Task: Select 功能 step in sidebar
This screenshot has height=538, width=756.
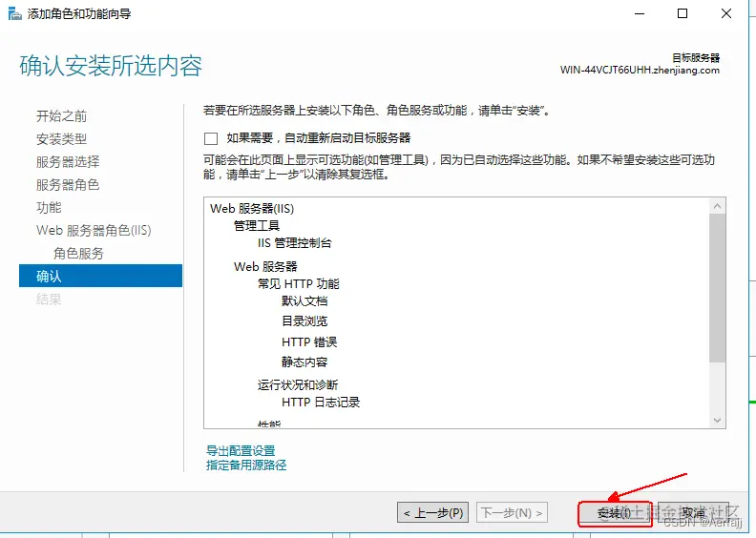Action: click(49, 208)
